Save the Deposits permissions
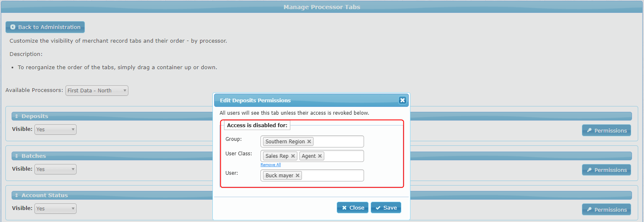 (x=386, y=208)
